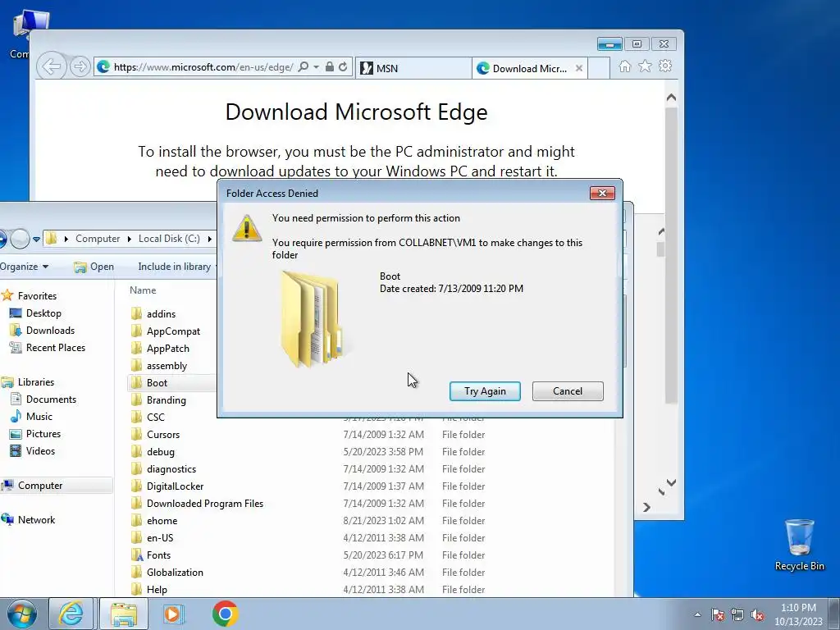Click the Internet Explorer forward arrow

80,66
